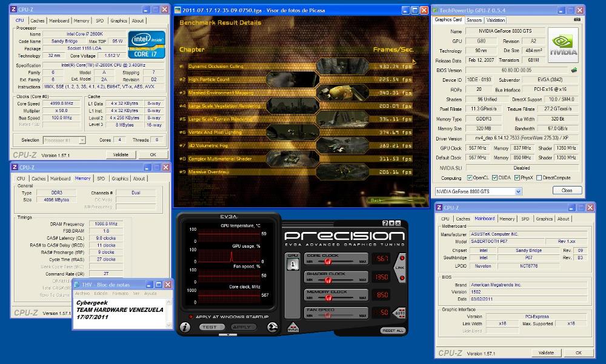Toggle the PhysX checkbox in GPU-Z
606x364 pixels.
(x=517, y=177)
